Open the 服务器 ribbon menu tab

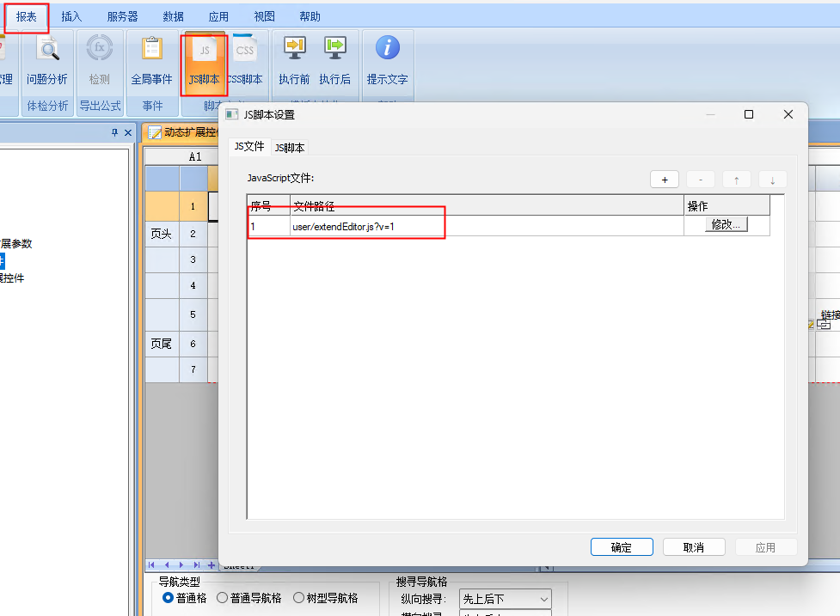tap(122, 16)
